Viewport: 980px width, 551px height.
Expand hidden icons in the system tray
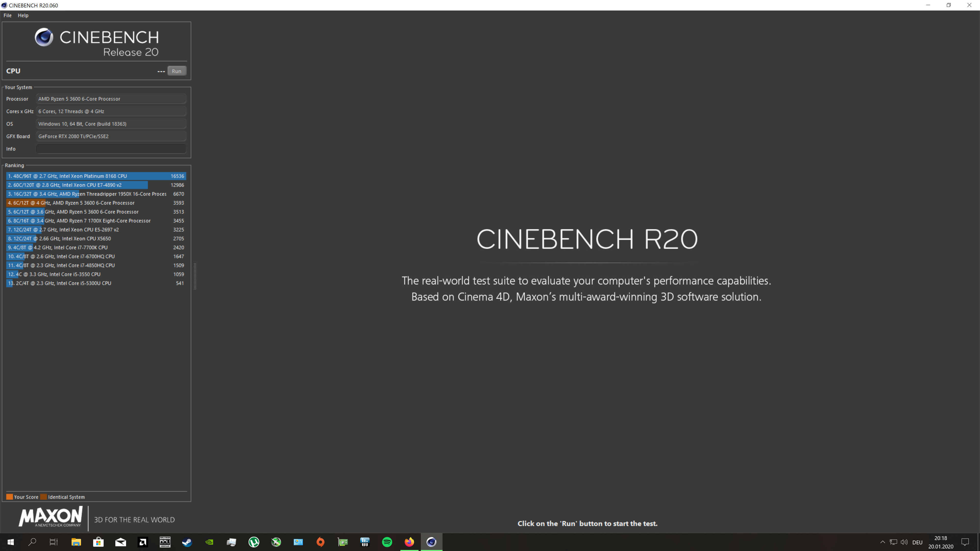(x=883, y=542)
